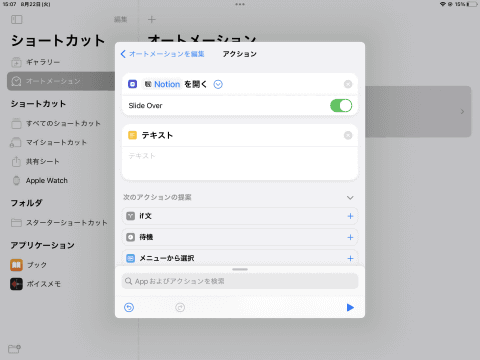Screen dimensions: 480x360
Task: Tap the Wi-Fi status icon
Action: (x=443, y=4)
